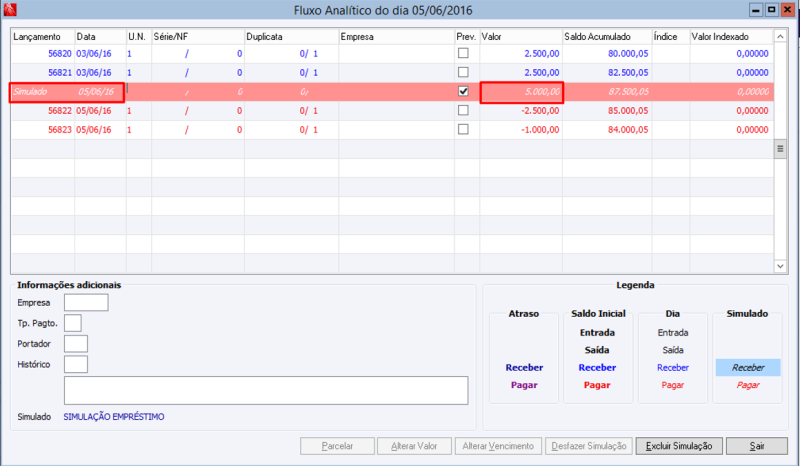Click the disabled Parcelar button
Viewport: 800px width, 466px height.
(337, 446)
